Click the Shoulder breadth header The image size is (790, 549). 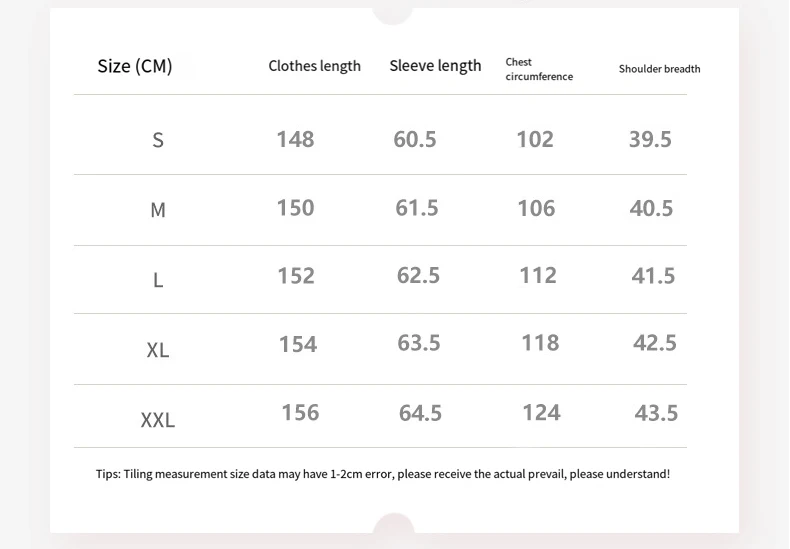pyautogui.click(x=659, y=69)
